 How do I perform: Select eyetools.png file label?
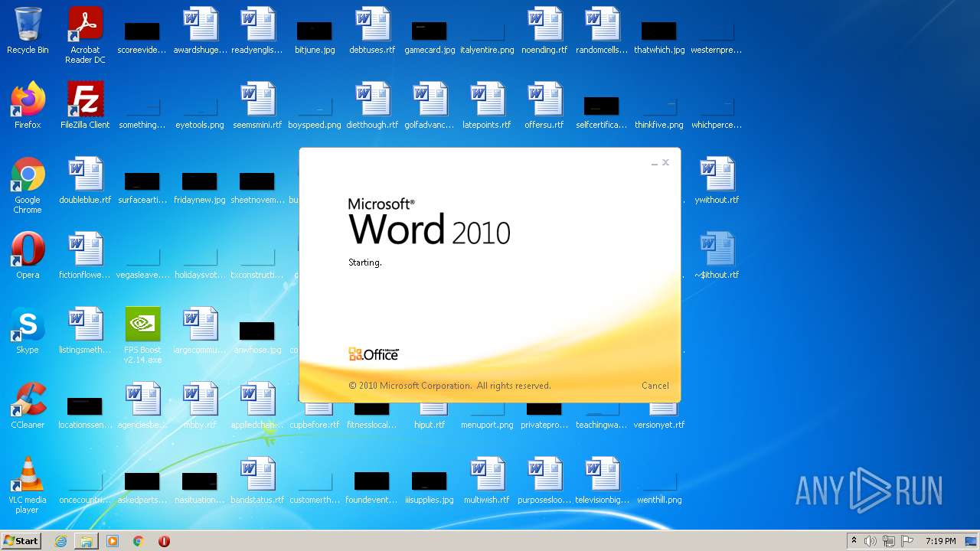(x=200, y=125)
